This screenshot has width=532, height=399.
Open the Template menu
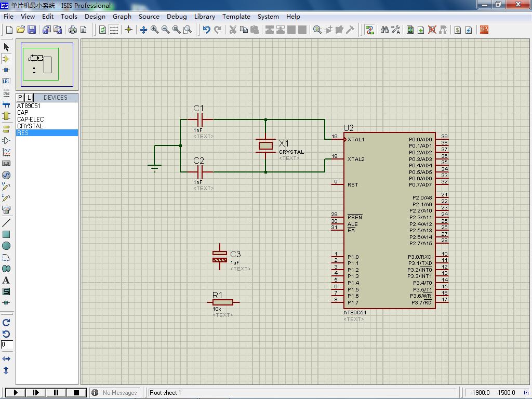coord(236,16)
